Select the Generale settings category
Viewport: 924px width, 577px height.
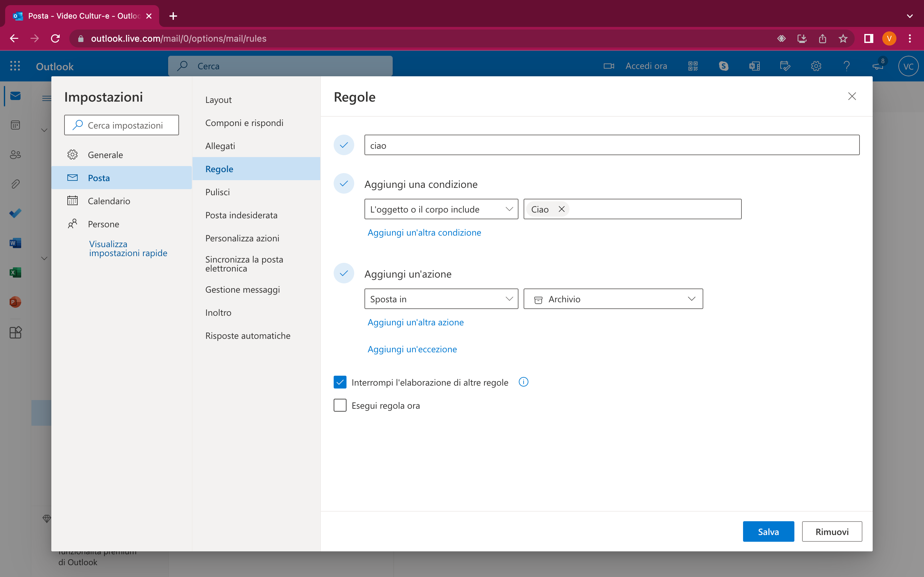[105, 155]
